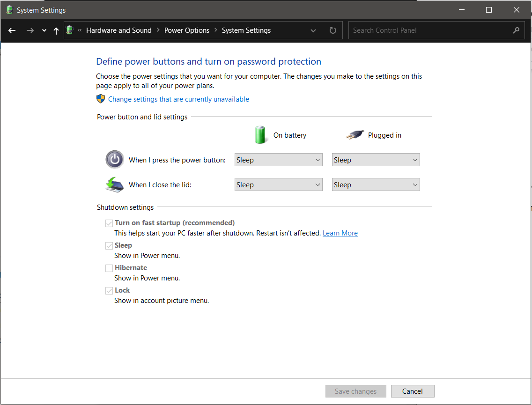532x405 pixels.
Task: Click the System Settings title bar icon
Action: (x=9, y=10)
